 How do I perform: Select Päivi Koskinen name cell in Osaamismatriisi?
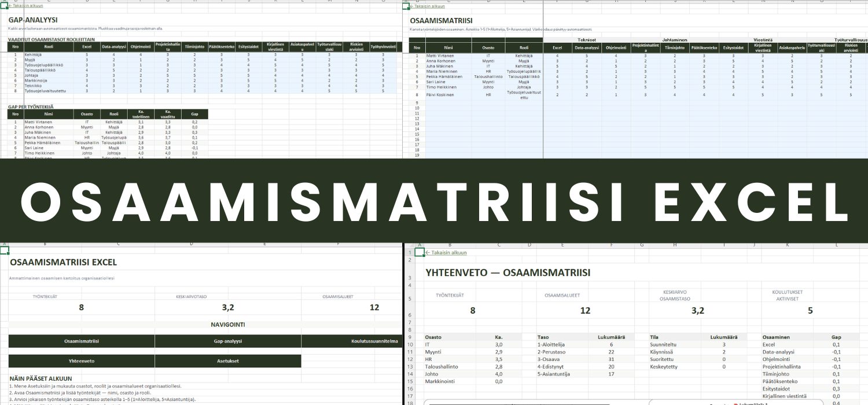[x=440, y=94]
